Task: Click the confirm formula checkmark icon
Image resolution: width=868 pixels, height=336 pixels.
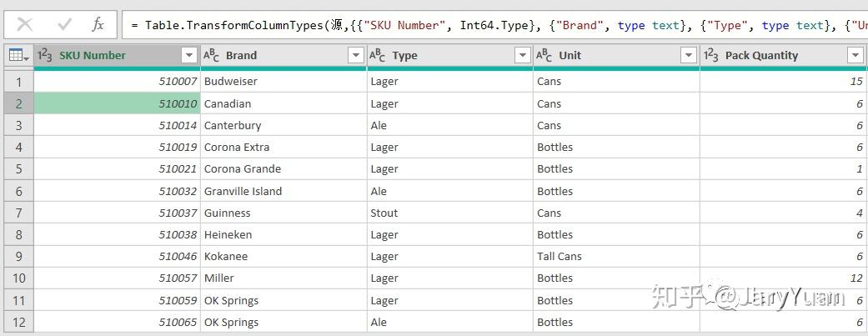Action: point(64,24)
